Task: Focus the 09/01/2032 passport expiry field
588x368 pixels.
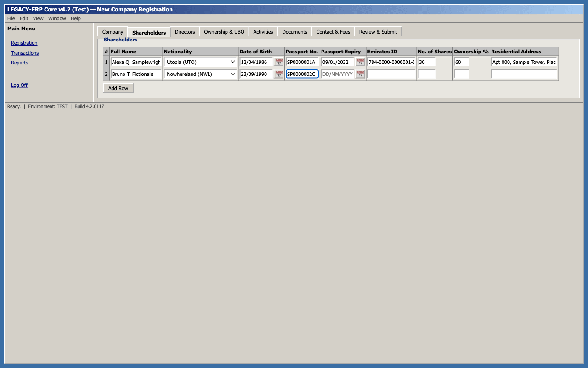Action: coord(338,62)
